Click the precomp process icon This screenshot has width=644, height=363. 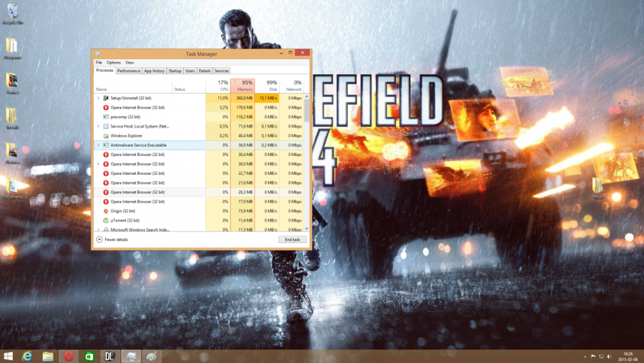coord(106,117)
